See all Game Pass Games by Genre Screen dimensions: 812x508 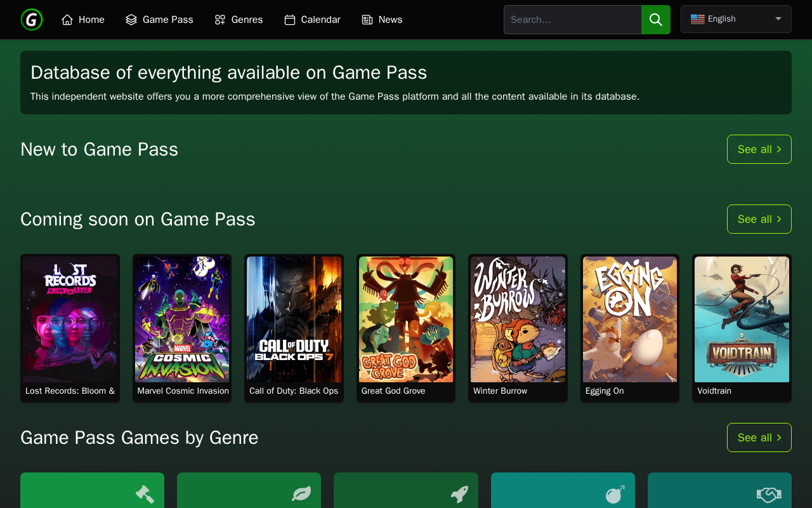click(x=759, y=438)
